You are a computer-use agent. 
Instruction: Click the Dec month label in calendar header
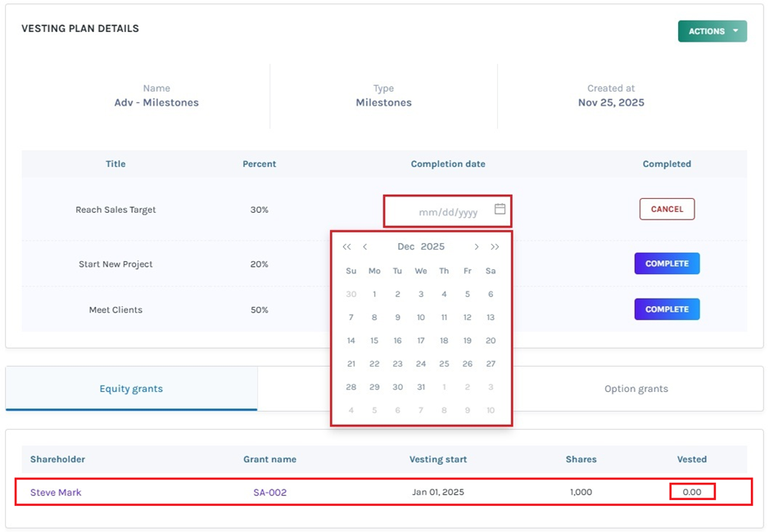406,247
